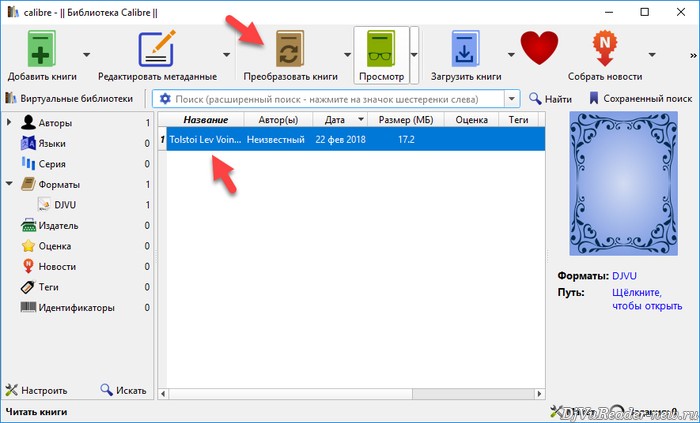Screen dimensions: 700x423
Task: Click the 17.2 size cell
Action: pos(406,139)
